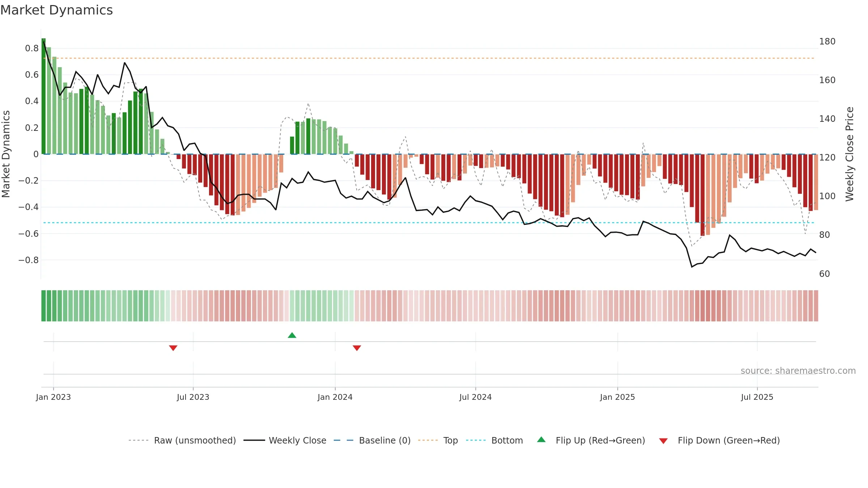This screenshot has height=488, width=868.
Task: Toggle the Top legend entry
Action: [438, 440]
